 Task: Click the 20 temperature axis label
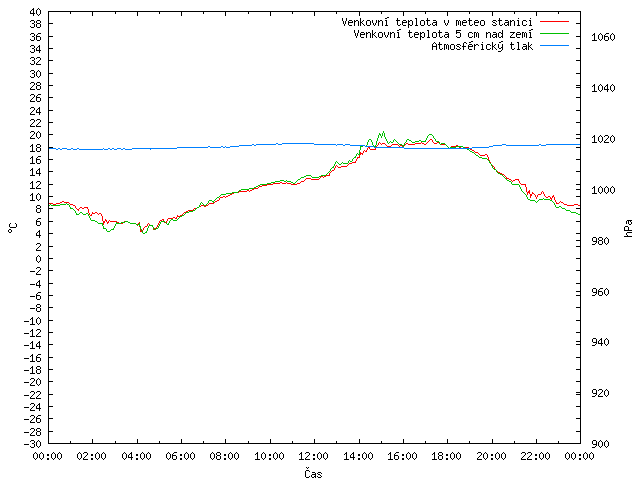tap(36, 135)
